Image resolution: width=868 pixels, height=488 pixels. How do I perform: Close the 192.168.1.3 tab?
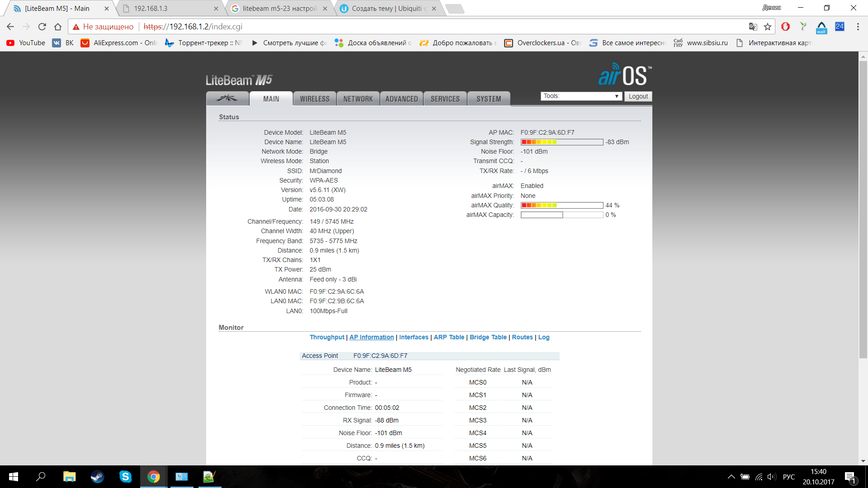216,9
